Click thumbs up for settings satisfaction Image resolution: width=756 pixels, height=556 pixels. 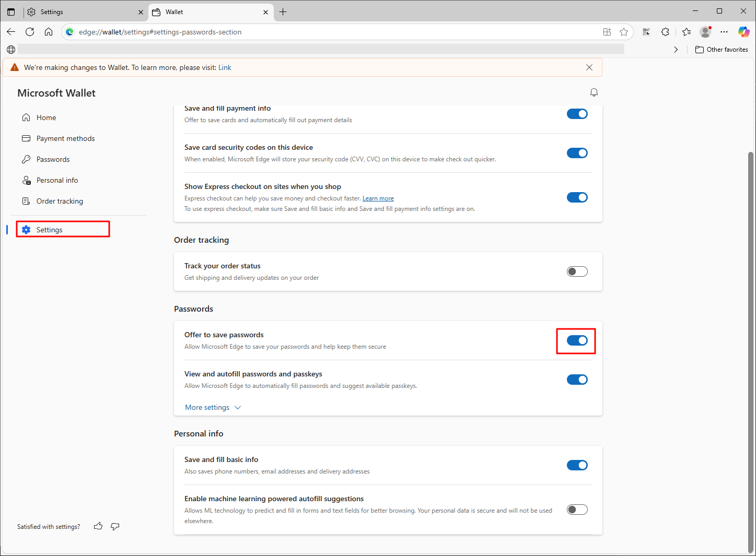pyautogui.click(x=98, y=526)
